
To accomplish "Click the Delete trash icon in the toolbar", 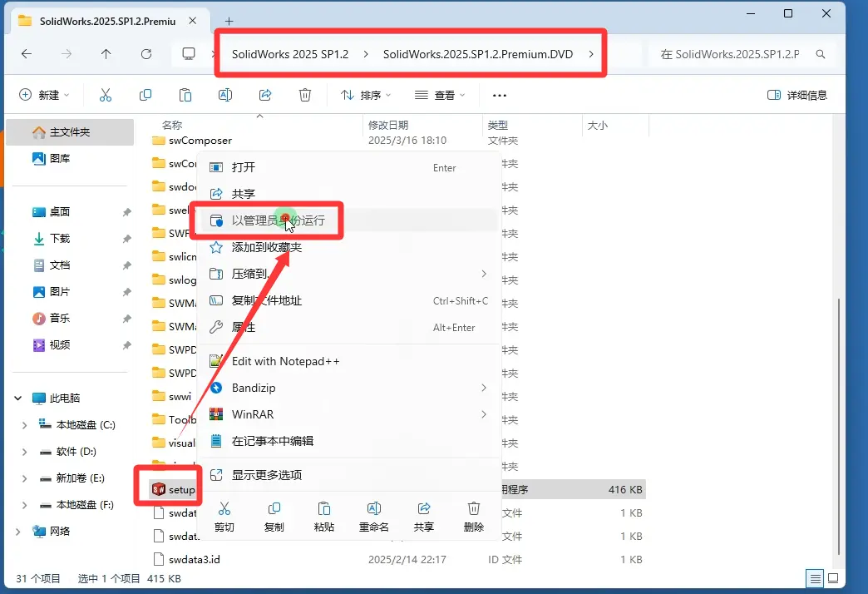I will click(305, 96).
